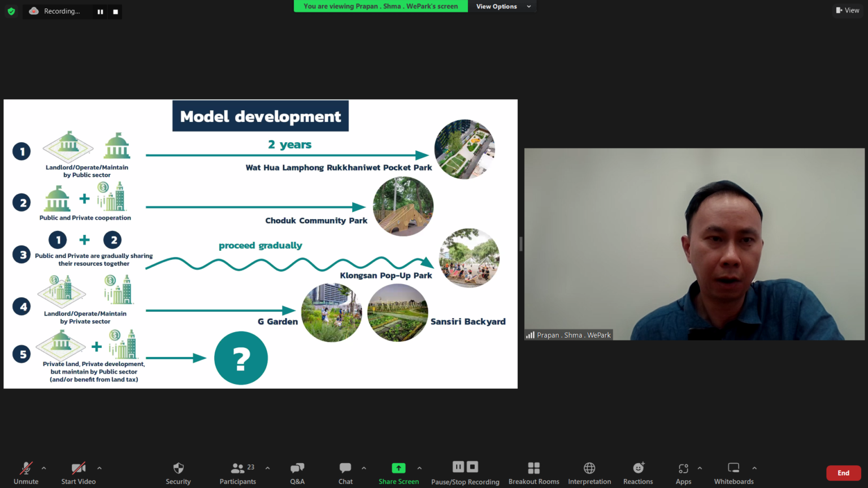Image resolution: width=868 pixels, height=488 pixels.
Task: End the meeting
Action: [x=843, y=472]
